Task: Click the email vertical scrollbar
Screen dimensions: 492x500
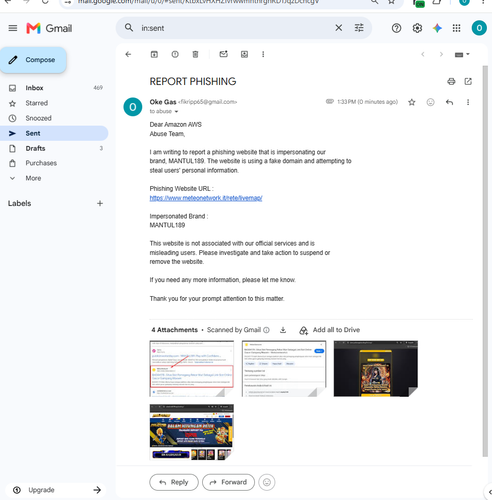Action: pos(485,260)
